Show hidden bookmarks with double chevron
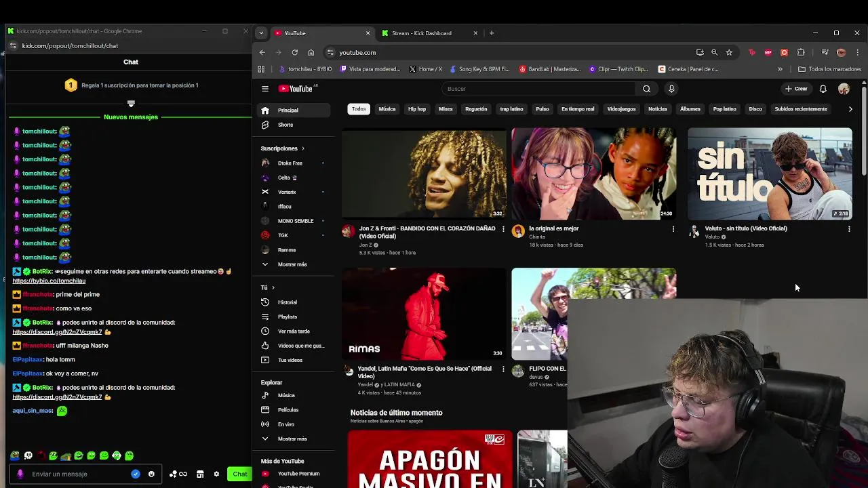 point(780,68)
